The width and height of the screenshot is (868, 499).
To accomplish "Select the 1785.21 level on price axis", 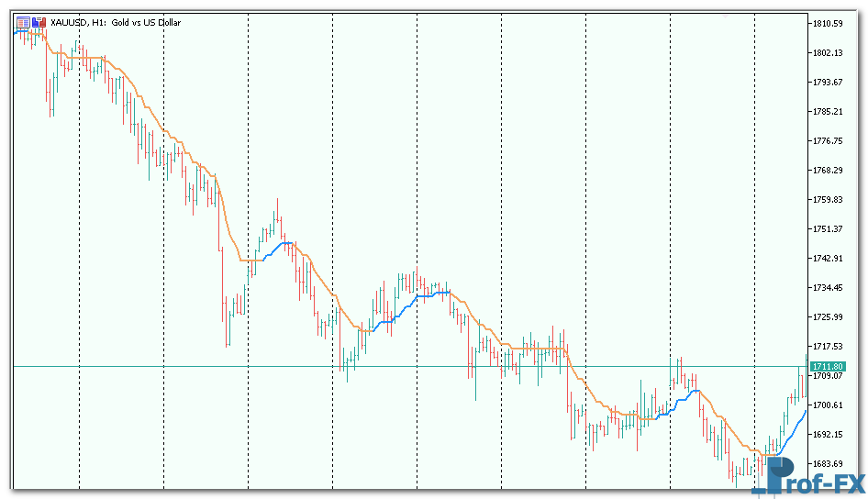I will pos(828,112).
